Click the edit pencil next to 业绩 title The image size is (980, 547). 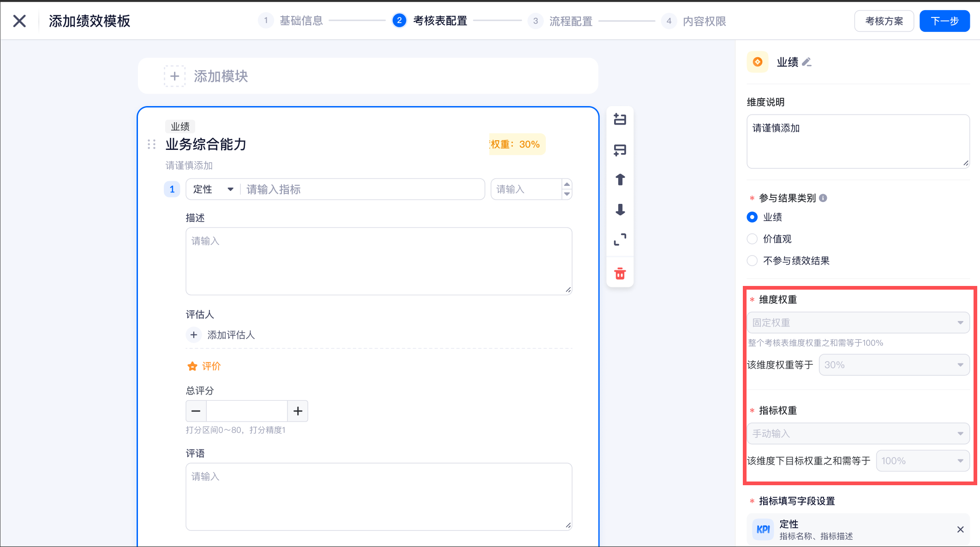[x=807, y=62]
